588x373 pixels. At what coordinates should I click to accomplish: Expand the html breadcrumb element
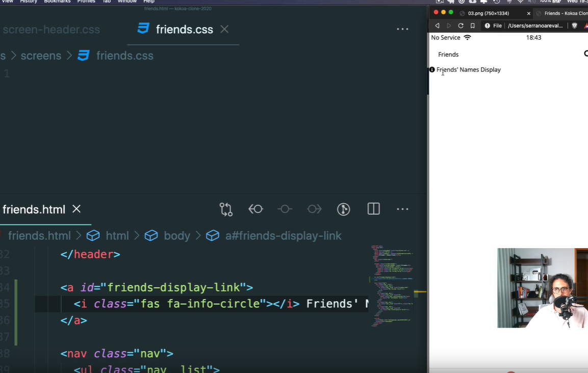[117, 235]
